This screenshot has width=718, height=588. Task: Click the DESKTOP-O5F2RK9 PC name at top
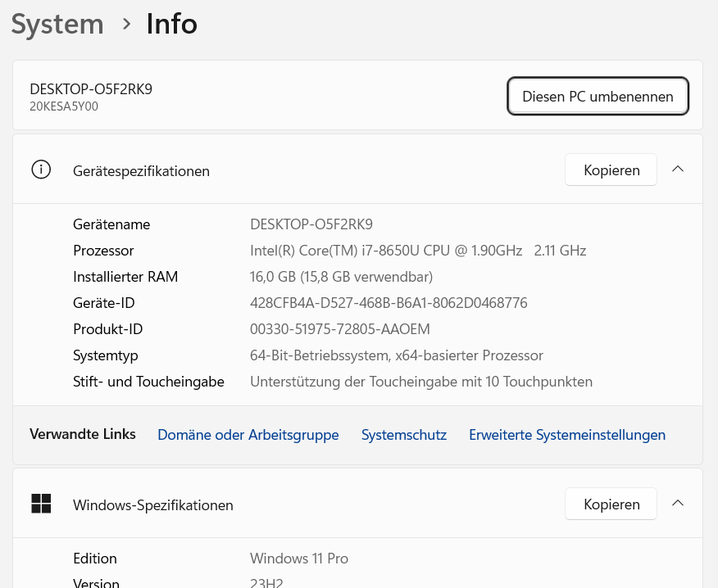[91, 88]
